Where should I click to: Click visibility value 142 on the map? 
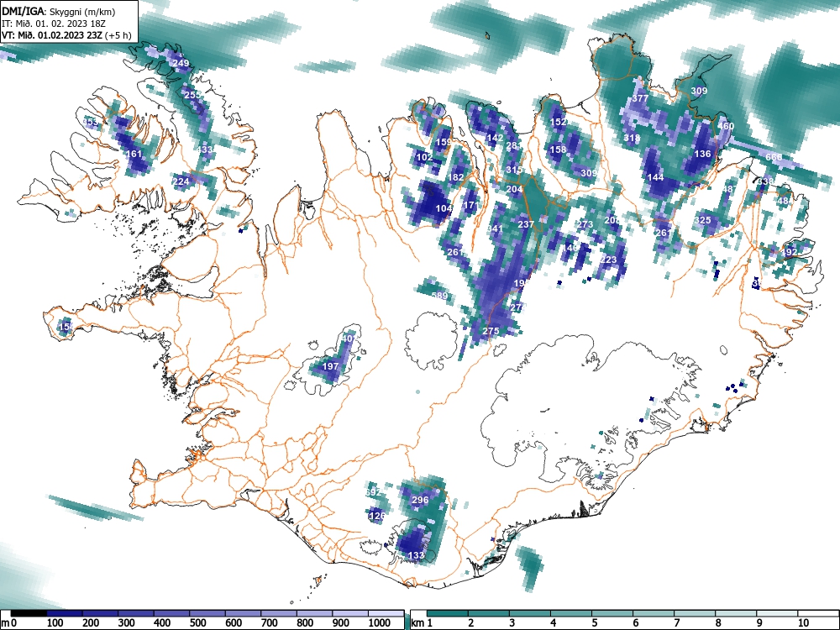(495, 138)
